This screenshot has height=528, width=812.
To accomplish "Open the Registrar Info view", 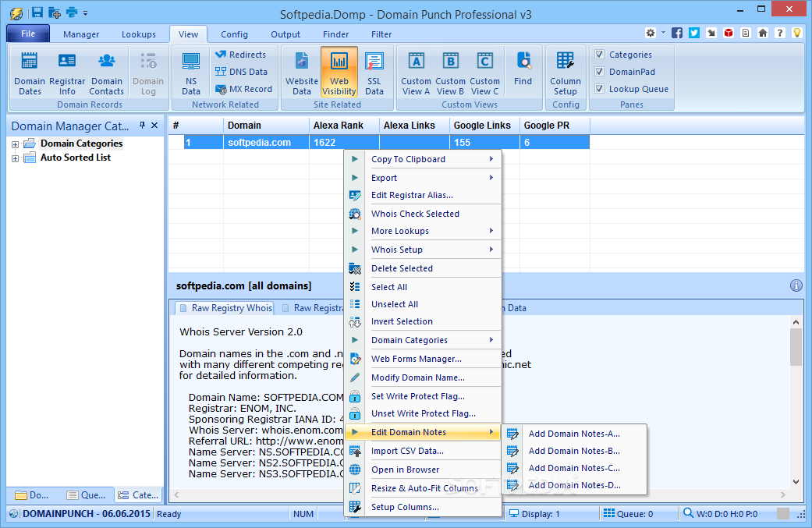I will pos(67,73).
